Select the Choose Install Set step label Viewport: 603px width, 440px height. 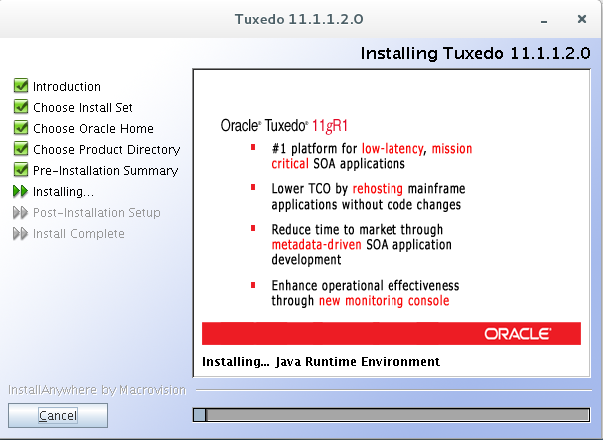83,107
